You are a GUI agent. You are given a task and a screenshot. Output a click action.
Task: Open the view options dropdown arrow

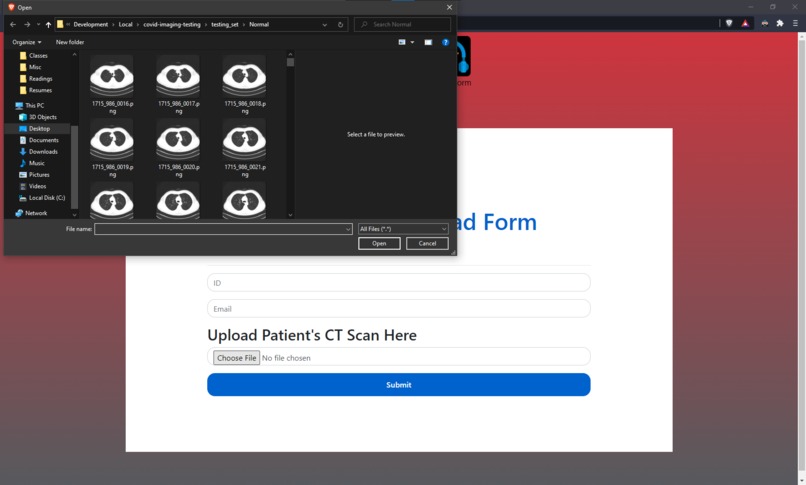click(412, 42)
